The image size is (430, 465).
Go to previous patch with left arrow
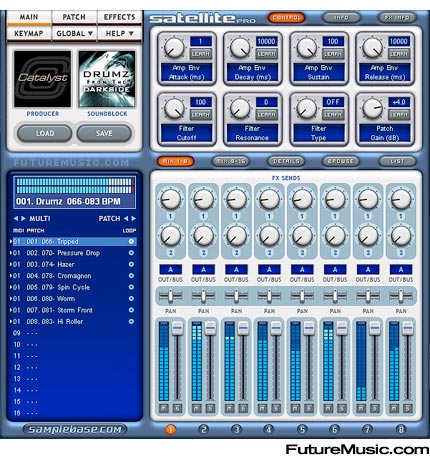coord(126,219)
